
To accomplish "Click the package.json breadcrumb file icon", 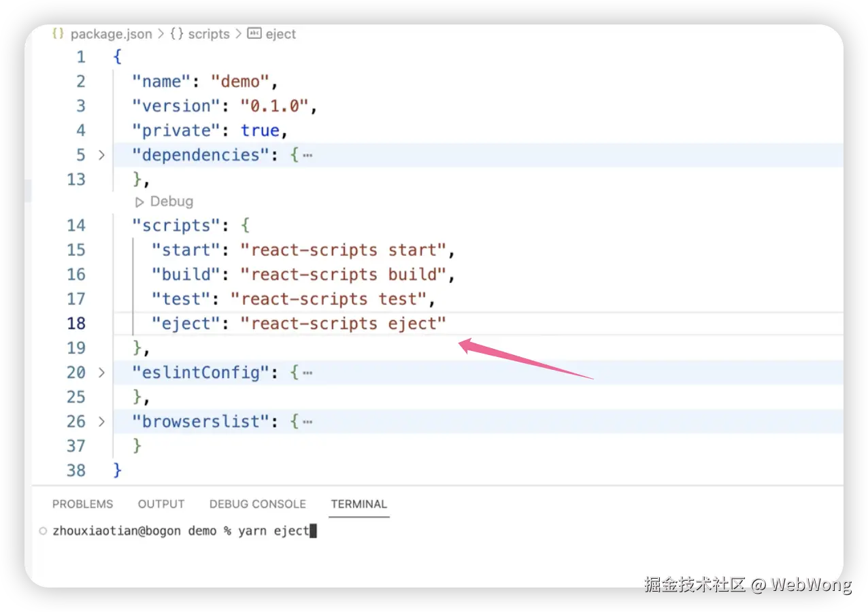I will tap(58, 34).
